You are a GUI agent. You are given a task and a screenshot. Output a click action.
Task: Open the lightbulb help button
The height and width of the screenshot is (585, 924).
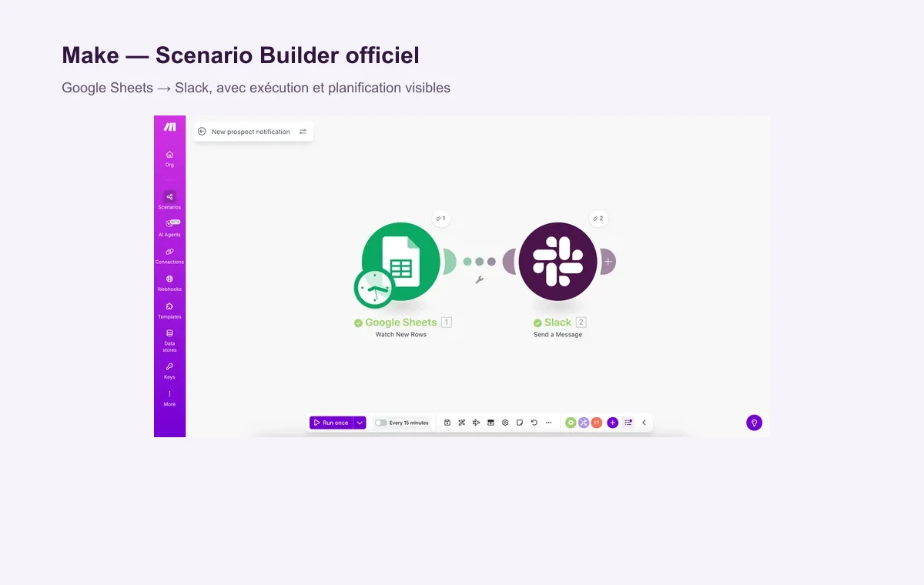click(x=754, y=423)
